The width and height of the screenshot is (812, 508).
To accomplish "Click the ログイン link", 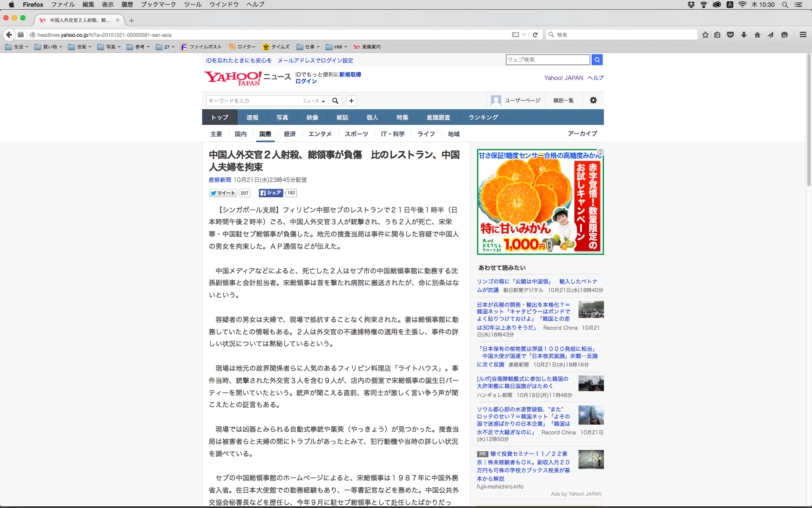I will click(x=306, y=81).
